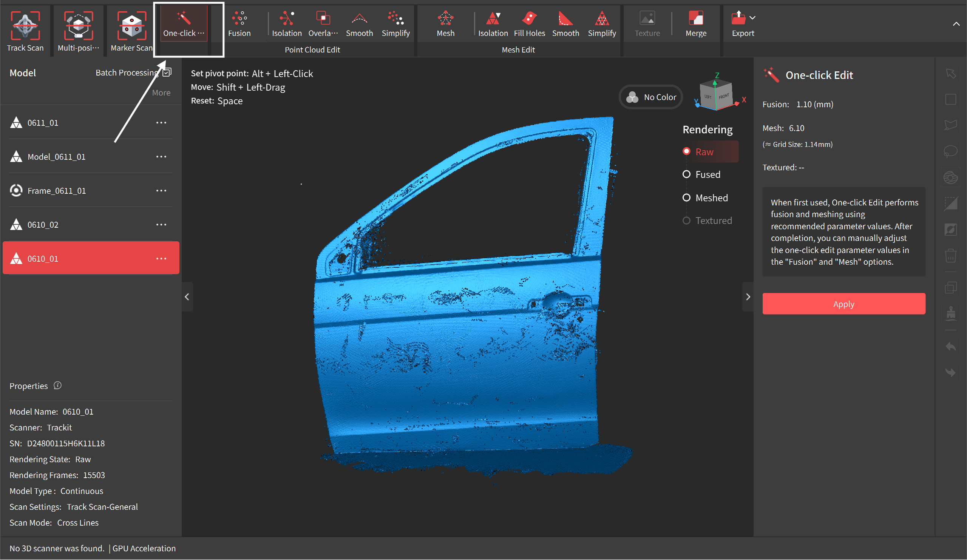This screenshot has width=967, height=560.
Task: Select the 0611_01 model item
Action: (x=91, y=123)
